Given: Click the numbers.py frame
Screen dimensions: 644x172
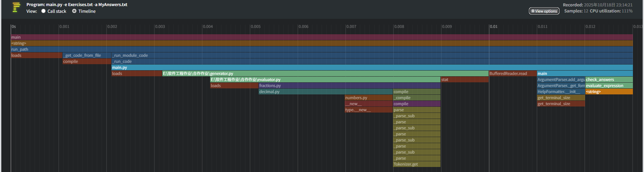Looking at the screenshot, I should tap(369, 98).
